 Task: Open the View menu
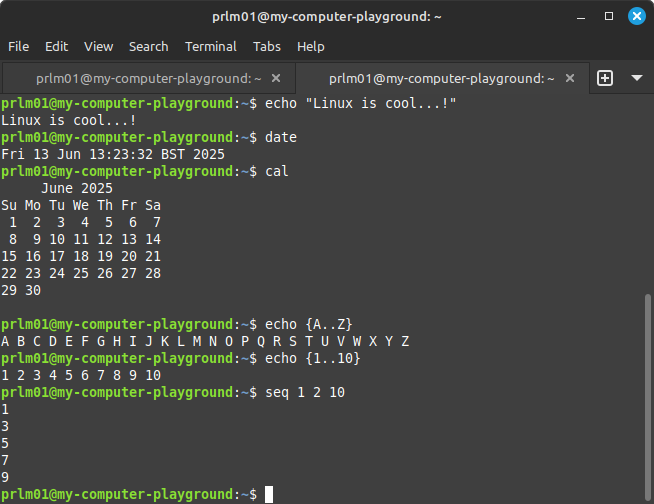(x=98, y=46)
